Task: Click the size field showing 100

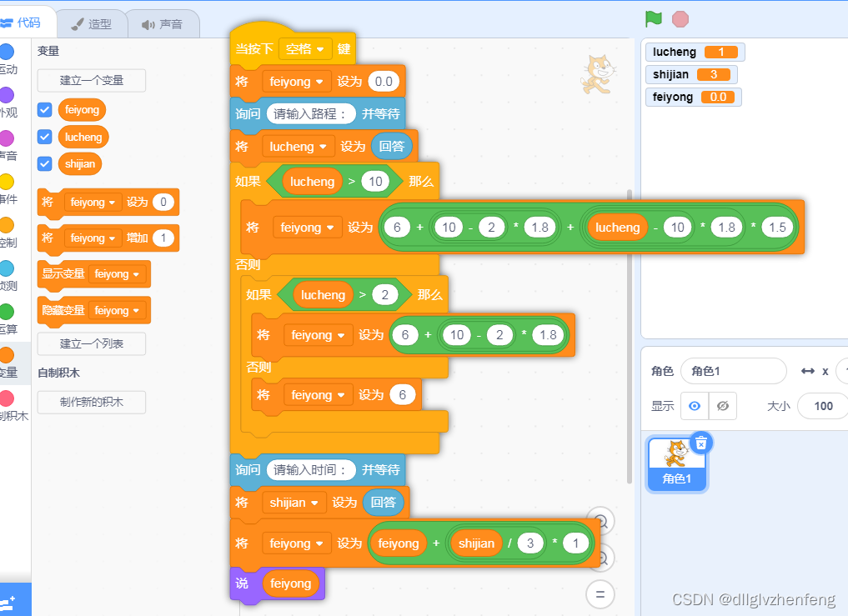Action: [823, 406]
